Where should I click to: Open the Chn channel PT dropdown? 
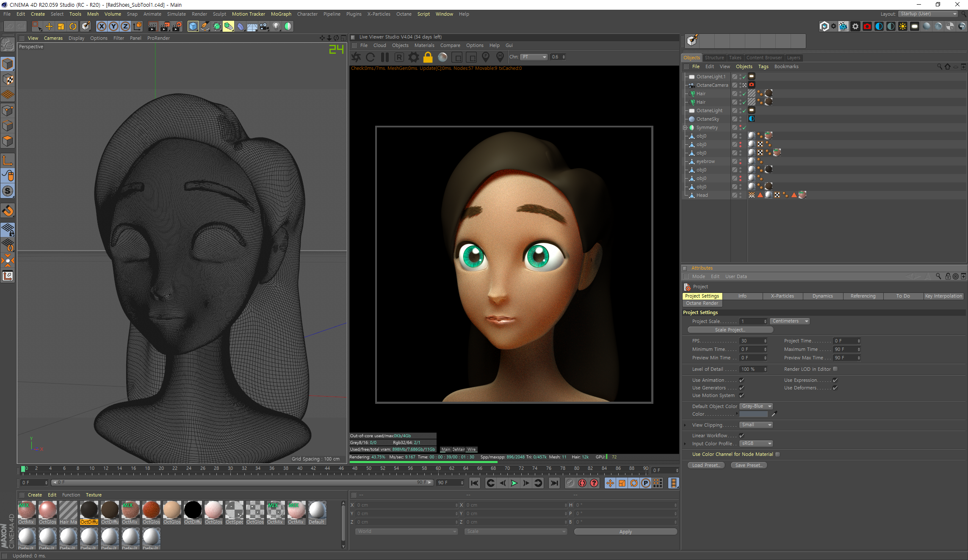pos(534,57)
